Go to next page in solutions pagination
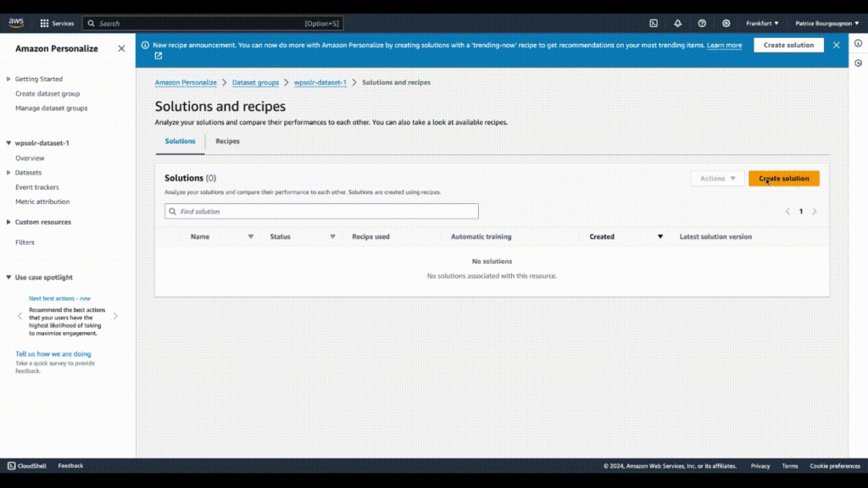The height and width of the screenshot is (488, 868). click(x=815, y=211)
